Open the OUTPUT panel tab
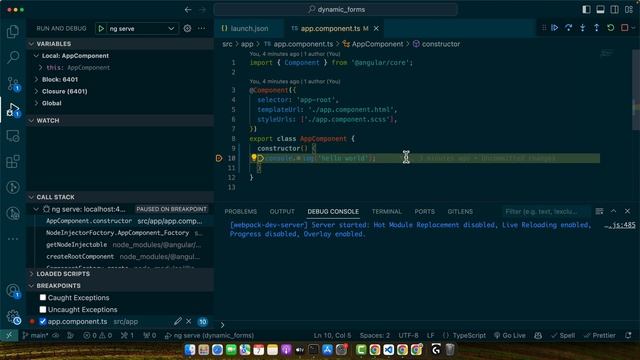640x360 pixels. (x=282, y=211)
